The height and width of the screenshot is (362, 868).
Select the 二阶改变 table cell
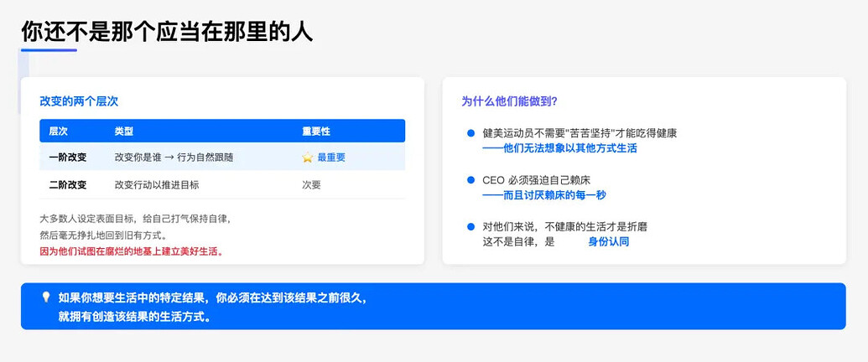pos(68,185)
